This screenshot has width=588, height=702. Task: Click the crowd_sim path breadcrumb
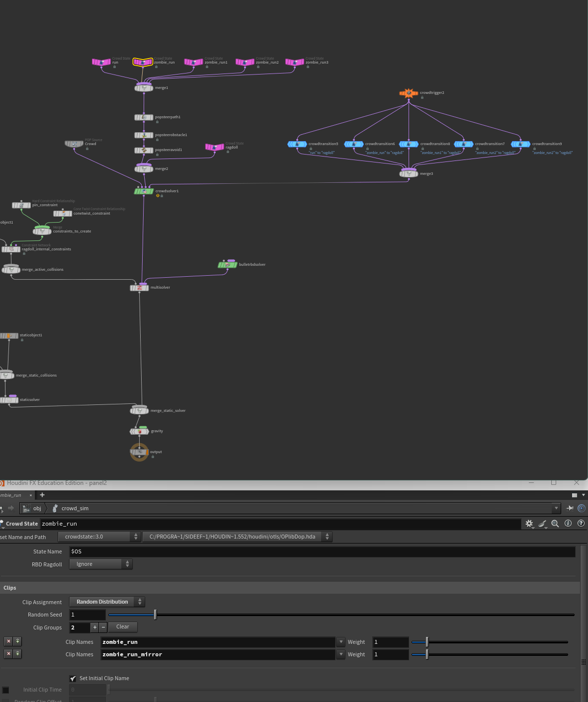coord(71,508)
